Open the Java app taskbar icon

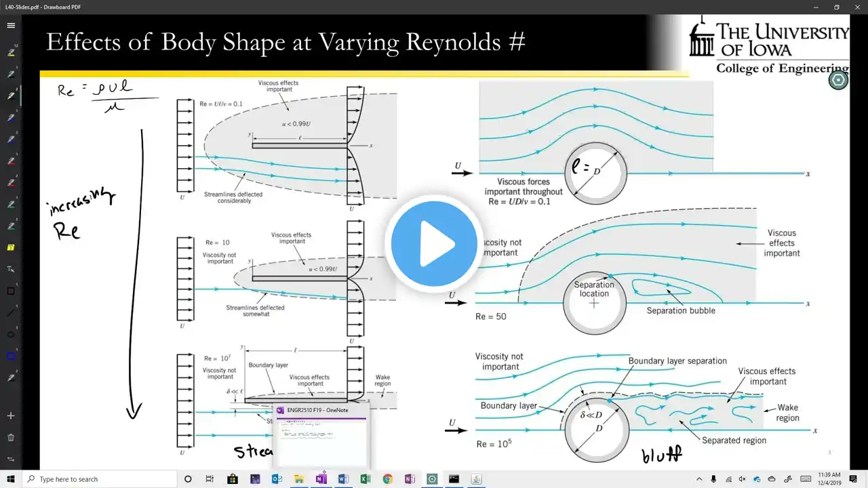[476, 479]
